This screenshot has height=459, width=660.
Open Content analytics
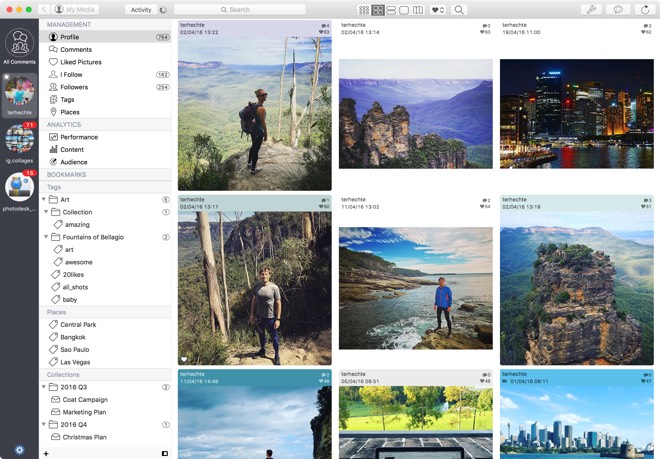pos(105,149)
